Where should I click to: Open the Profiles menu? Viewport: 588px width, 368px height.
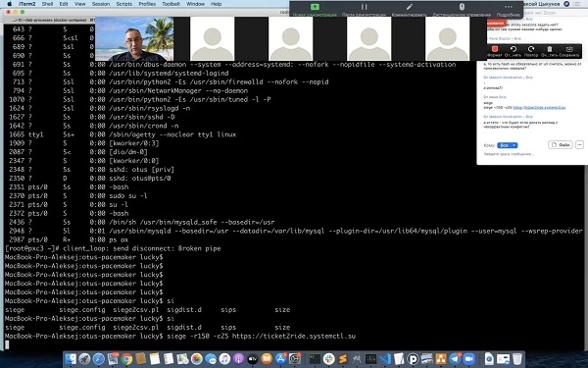[147, 4]
